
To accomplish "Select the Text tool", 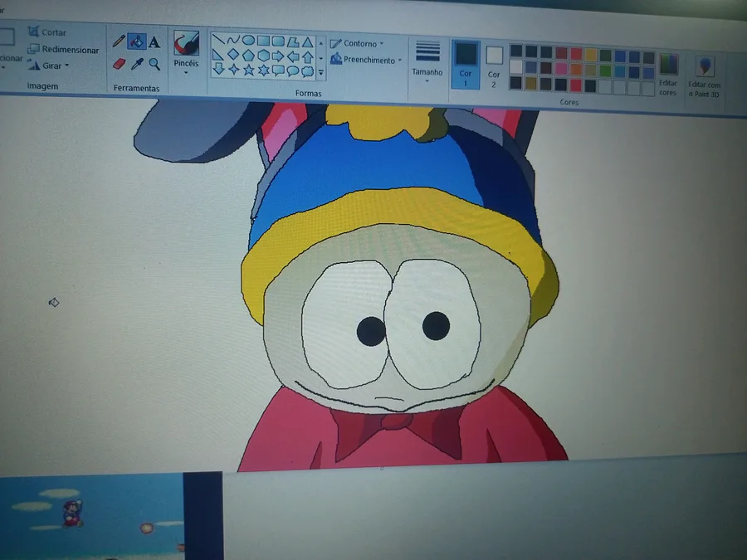I will [x=154, y=42].
